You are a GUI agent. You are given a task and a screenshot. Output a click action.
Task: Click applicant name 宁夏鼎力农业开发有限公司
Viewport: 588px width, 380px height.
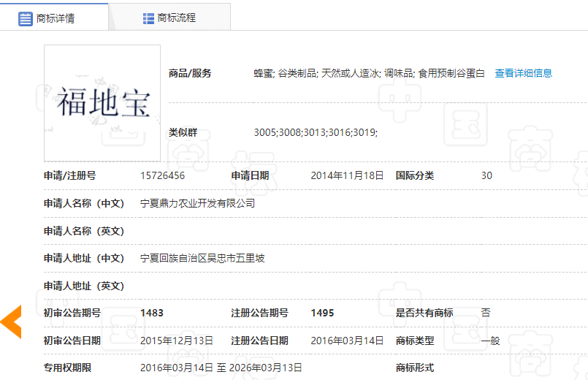point(197,203)
